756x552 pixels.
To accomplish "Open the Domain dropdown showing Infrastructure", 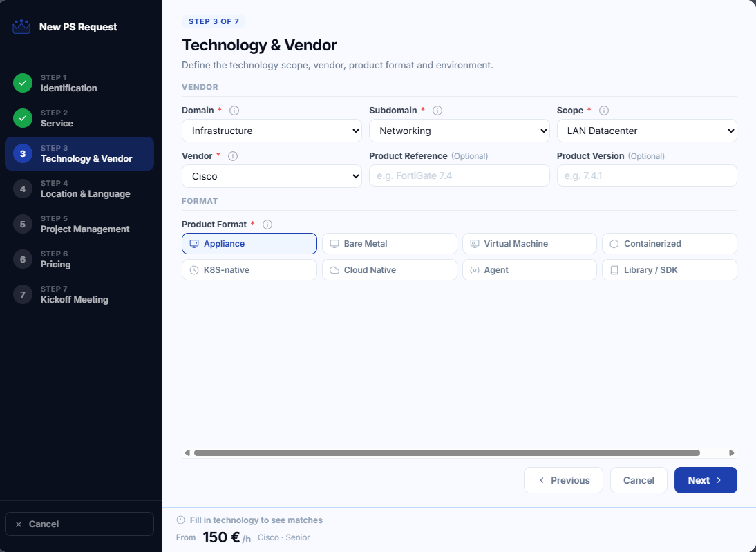I will (x=272, y=131).
